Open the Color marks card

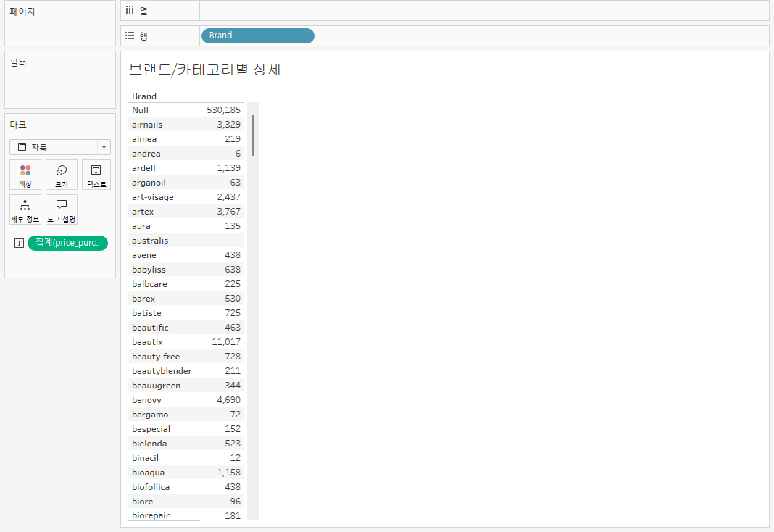coord(25,175)
